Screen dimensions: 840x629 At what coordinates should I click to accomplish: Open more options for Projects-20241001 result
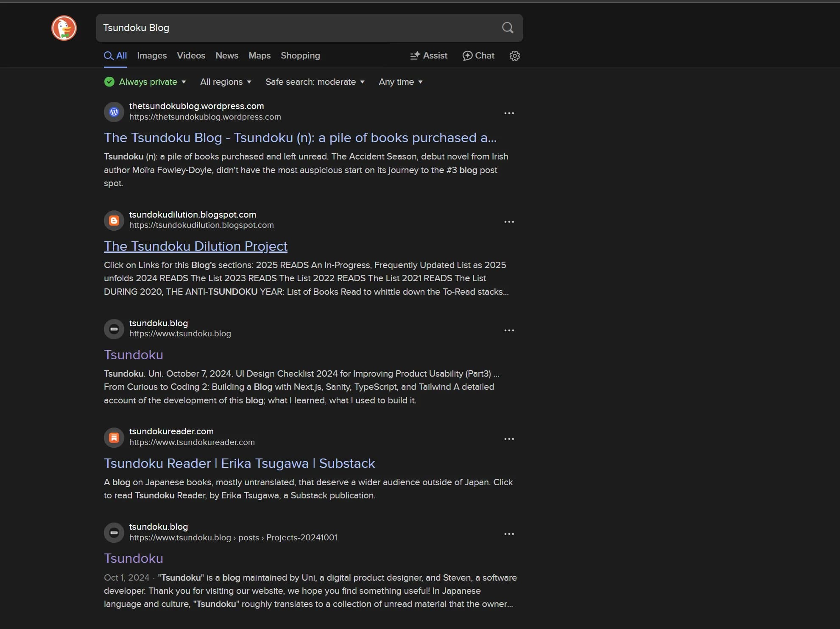coord(509,534)
